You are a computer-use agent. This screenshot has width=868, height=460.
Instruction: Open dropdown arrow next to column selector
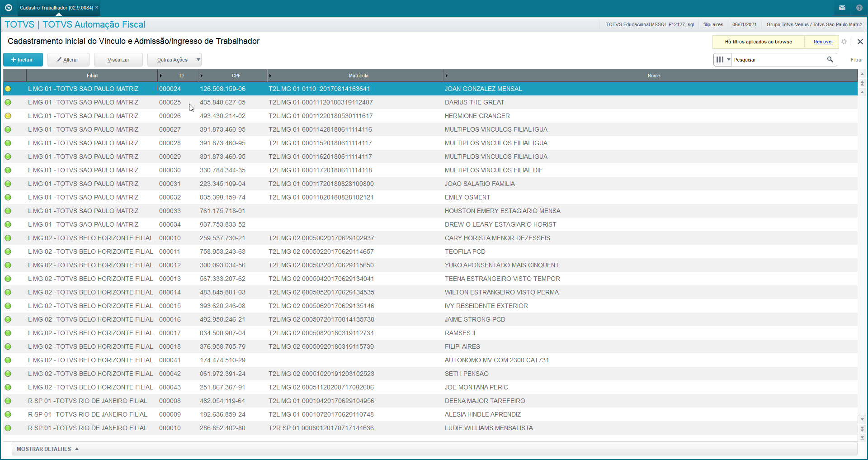(729, 60)
